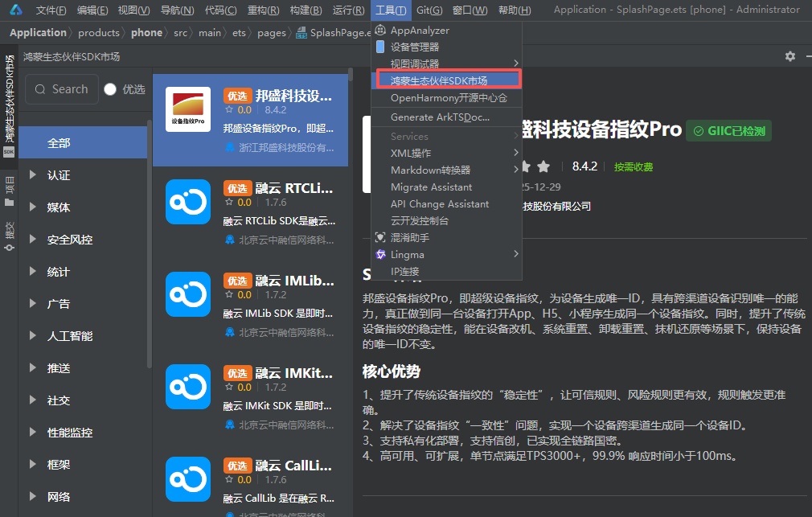Click the 融云 RTCLib SDK logo icon
812x517 pixels.
188,202
